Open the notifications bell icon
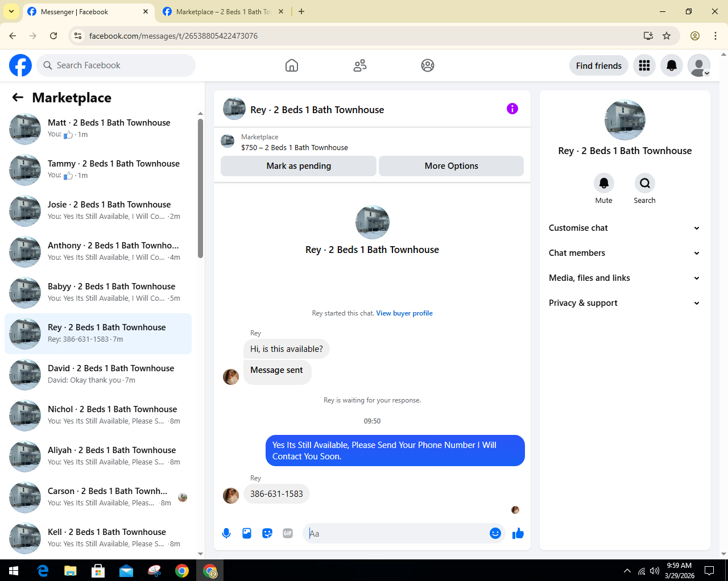Screen dimensions: 728x581 tap(672, 65)
